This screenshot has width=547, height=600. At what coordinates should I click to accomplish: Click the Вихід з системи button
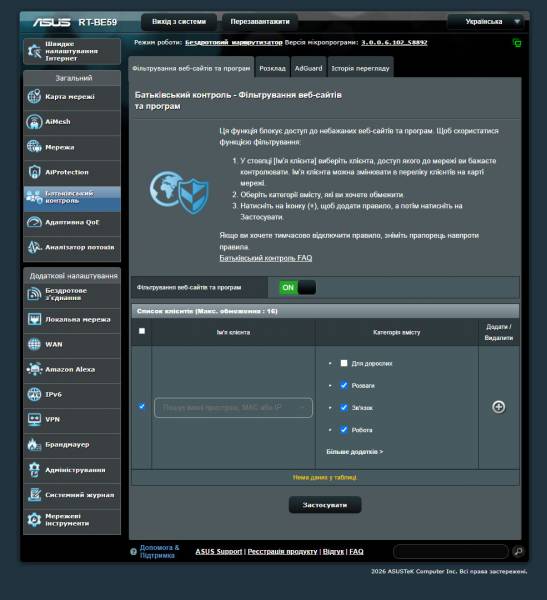[179, 22]
